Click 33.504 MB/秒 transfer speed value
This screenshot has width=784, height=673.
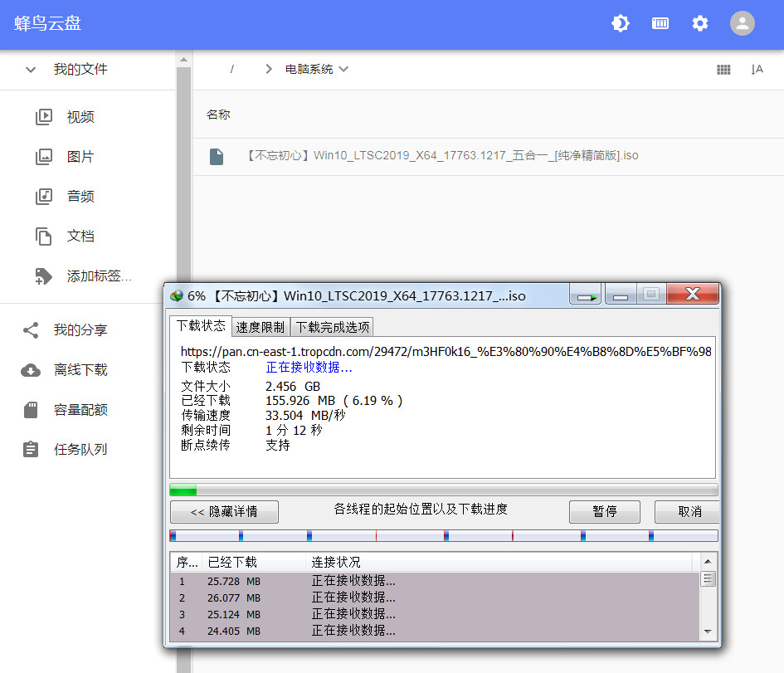point(305,416)
